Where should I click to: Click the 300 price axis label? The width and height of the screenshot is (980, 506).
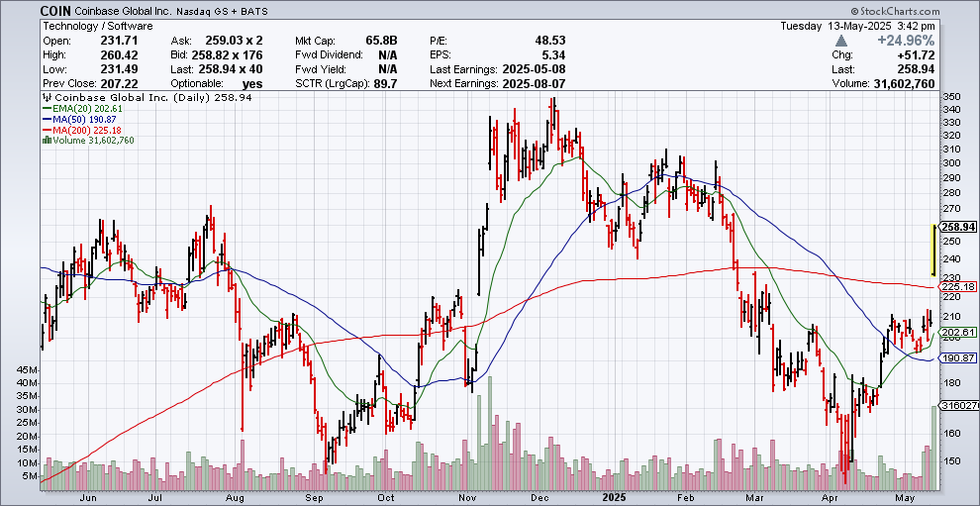pos(951,162)
